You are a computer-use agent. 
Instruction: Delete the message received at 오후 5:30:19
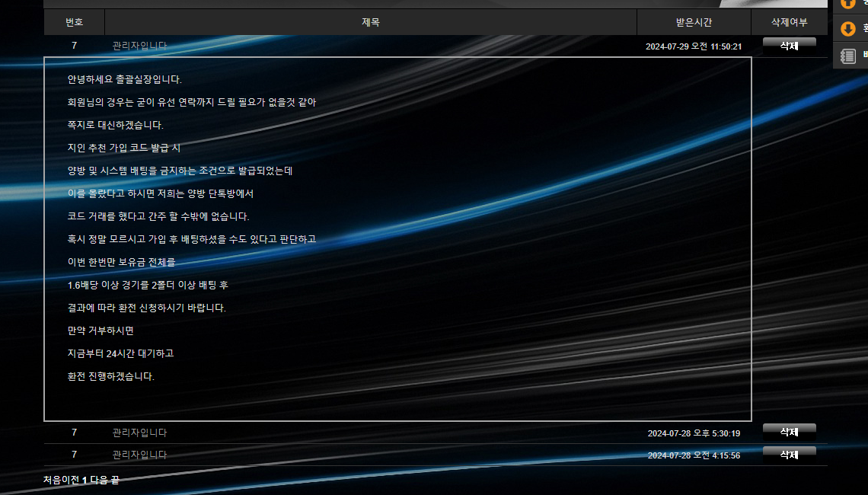point(789,432)
